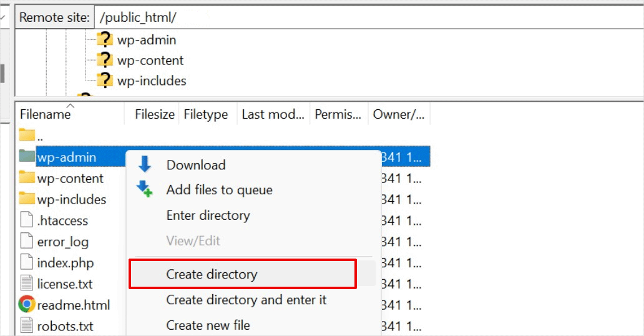This screenshot has width=644, height=336.
Task: Select the robots.txt file row
Action: coord(65,326)
